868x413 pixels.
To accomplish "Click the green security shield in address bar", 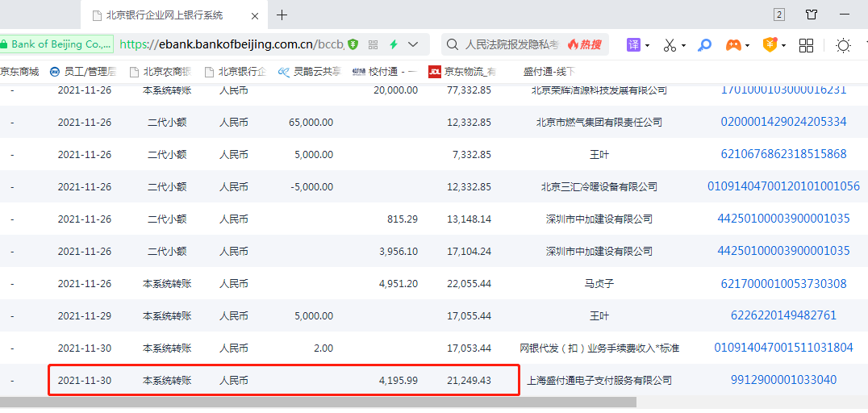I will click(x=353, y=44).
